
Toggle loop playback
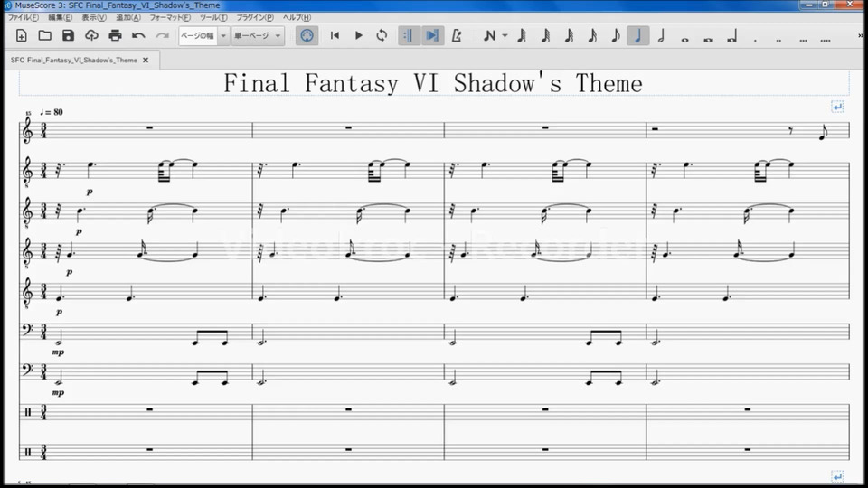pos(382,36)
